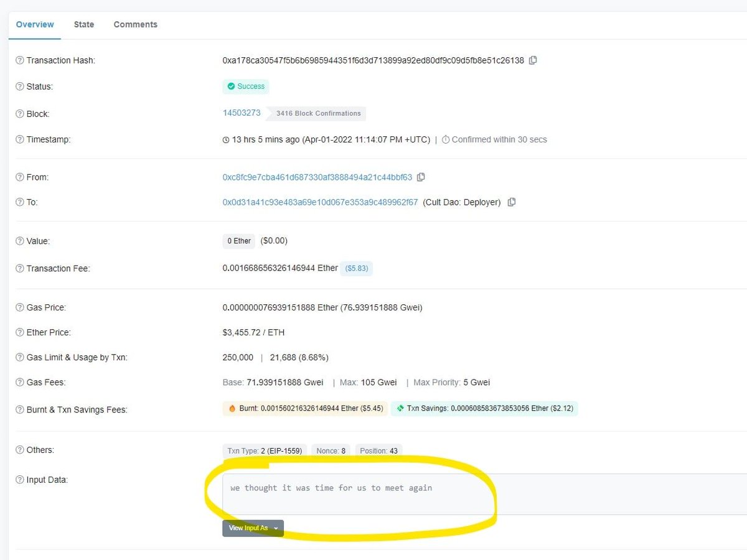
Task: Click the timer icon by Confirmed within 30 secs
Action: pos(446,140)
